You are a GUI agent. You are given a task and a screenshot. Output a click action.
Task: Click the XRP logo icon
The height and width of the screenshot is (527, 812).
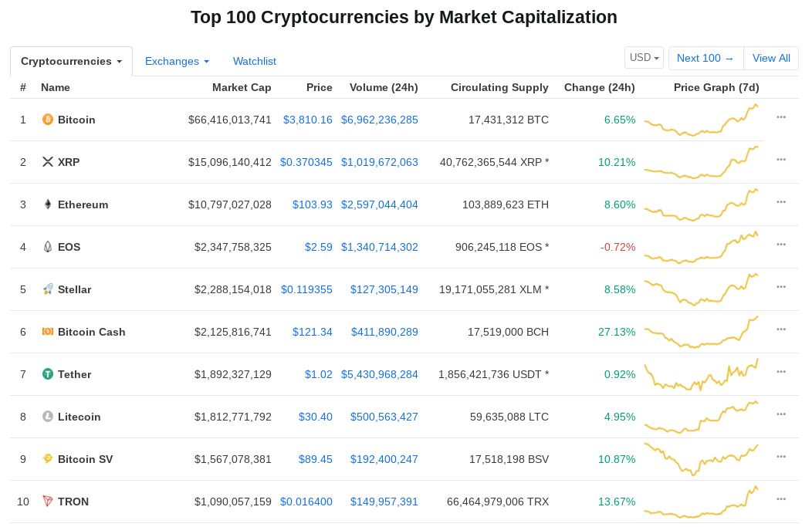tap(48, 162)
